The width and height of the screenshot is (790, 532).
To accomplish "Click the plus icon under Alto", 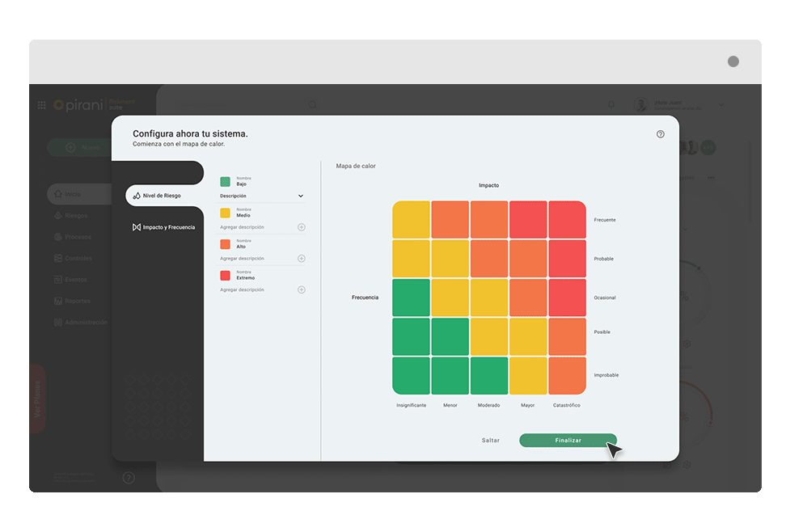I will [302, 259].
